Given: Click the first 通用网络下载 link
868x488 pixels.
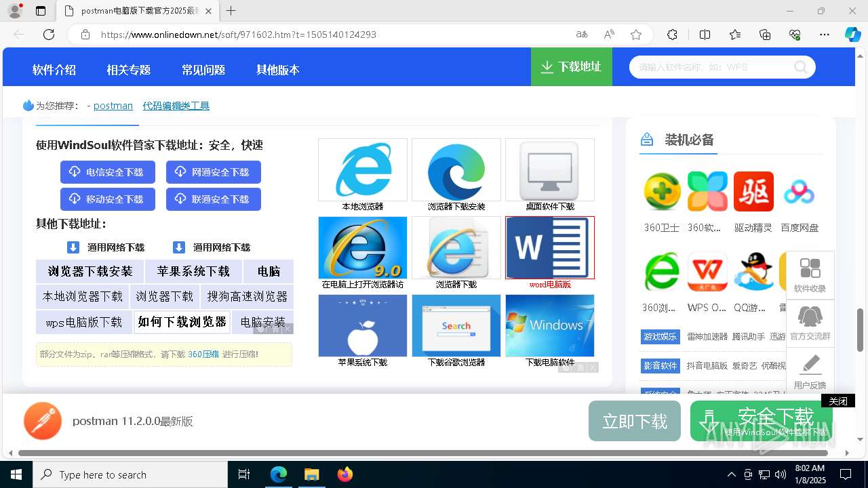Looking at the screenshot, I should click(x=106, y=247).
